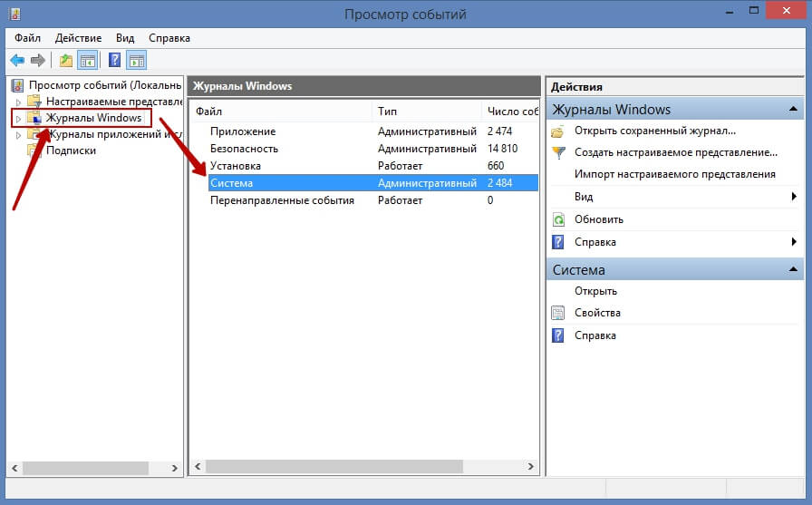Expand the Журналы Windows tree node
The height and width of the screenshot is (505, 812).
tap(17, 119)
